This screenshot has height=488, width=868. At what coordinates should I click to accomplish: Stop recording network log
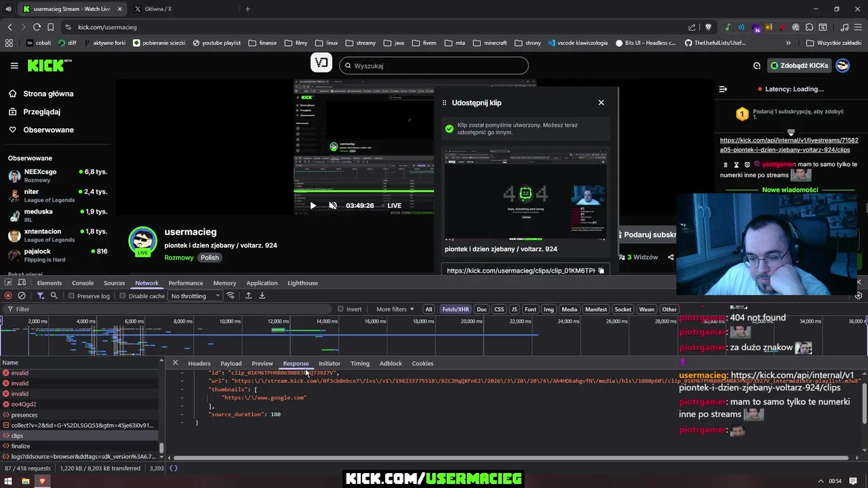(x=8, y=296)
